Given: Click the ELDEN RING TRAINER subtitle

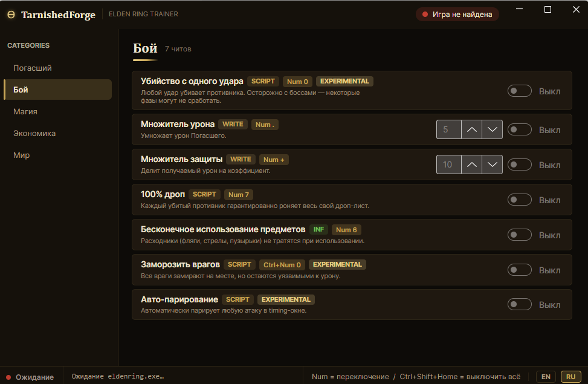Looking at the screenshot, I should pos(143,15).
